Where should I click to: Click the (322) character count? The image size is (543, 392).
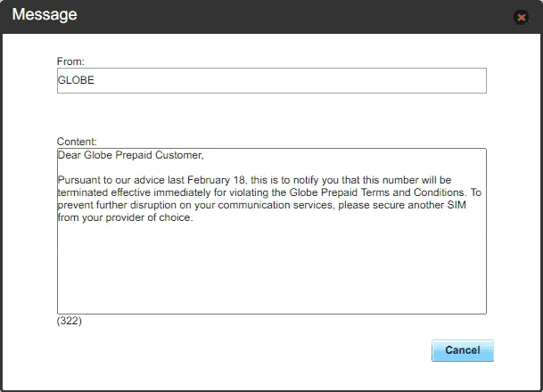[x=70, y=321]
